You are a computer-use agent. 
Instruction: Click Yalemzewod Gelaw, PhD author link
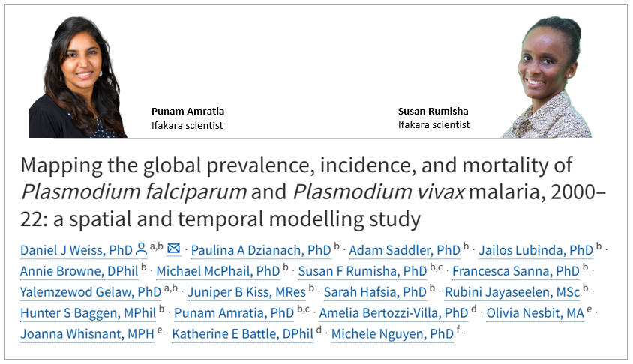91,292
